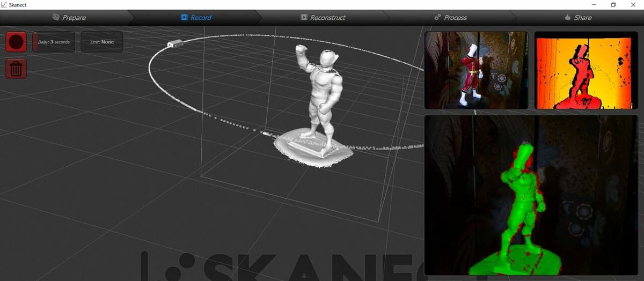
Task: Click the Process gears icon
Action: (438, 17)
